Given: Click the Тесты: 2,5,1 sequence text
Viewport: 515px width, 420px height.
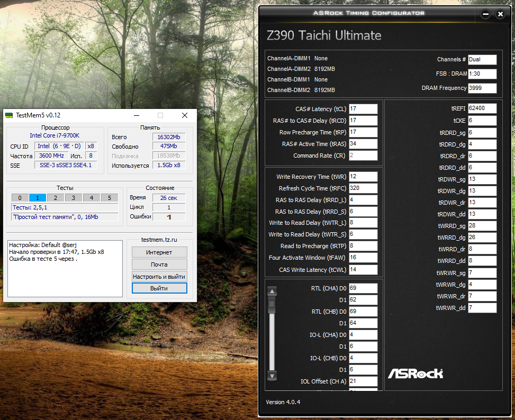Looking at the screenshot, I should (x=30, y=207).
